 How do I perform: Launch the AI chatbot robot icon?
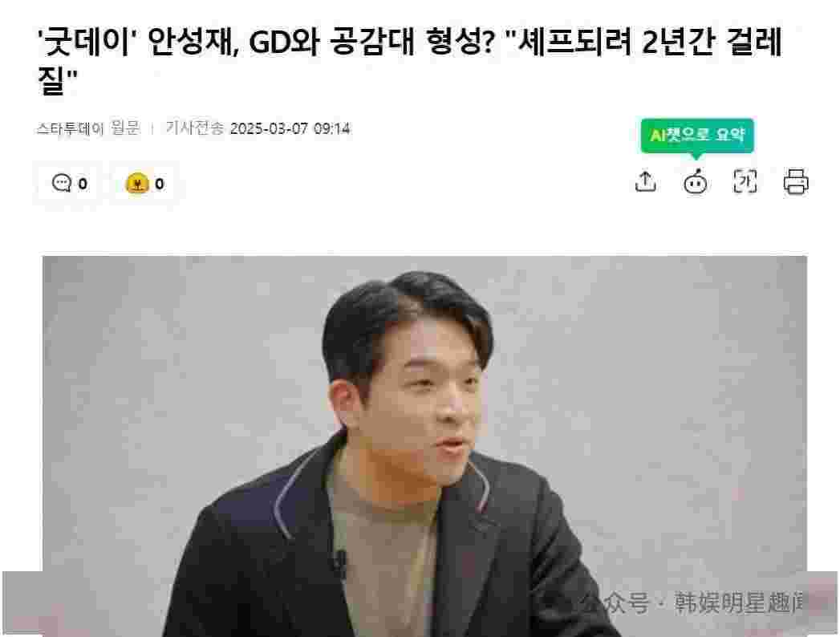(696, 181)
